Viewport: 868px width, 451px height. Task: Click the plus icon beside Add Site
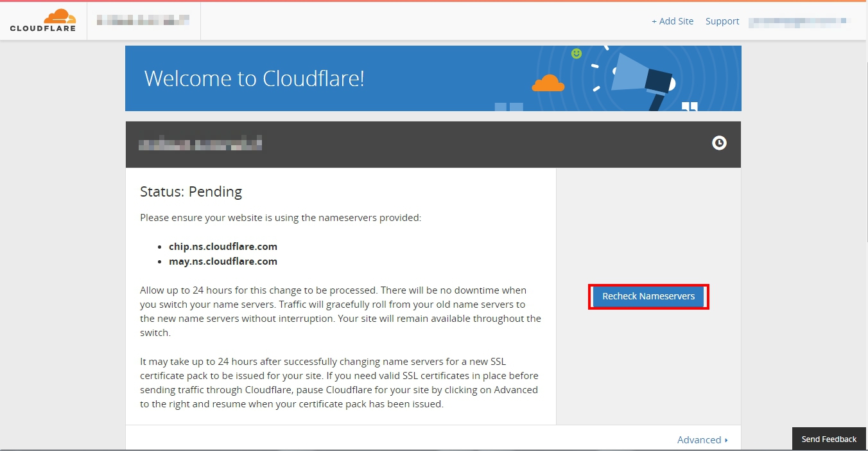point(654,21)
